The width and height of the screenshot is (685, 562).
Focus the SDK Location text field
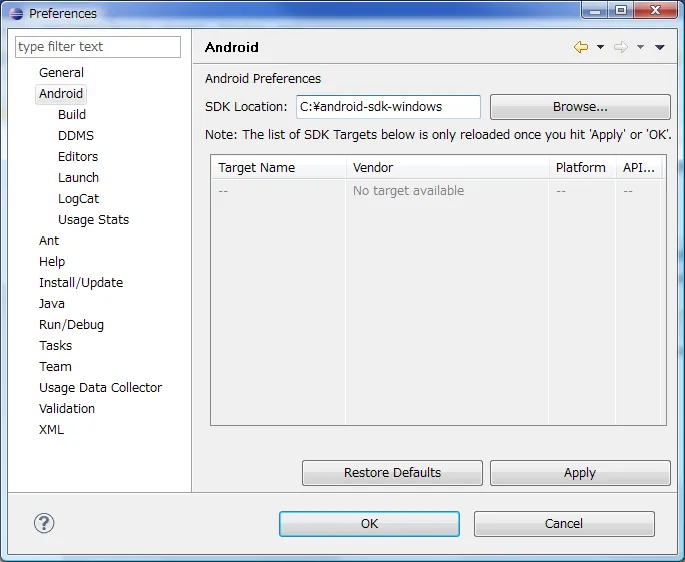388,107
